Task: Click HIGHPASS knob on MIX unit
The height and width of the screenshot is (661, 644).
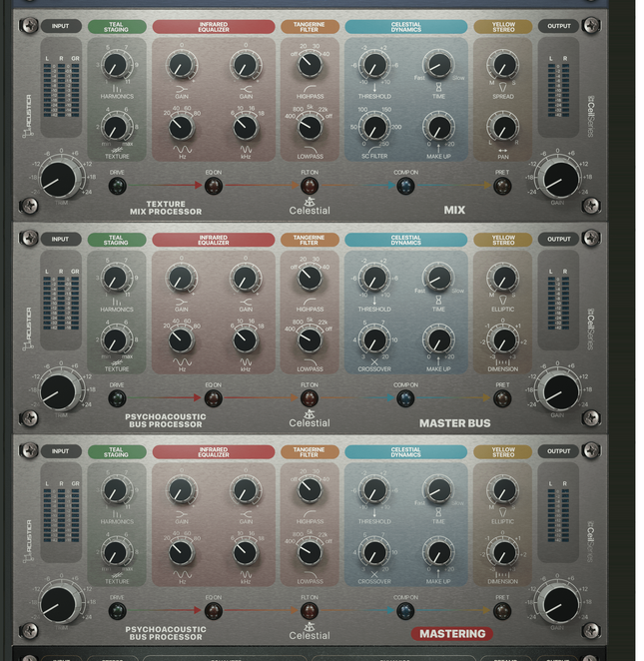Action: tap(310, 65)
